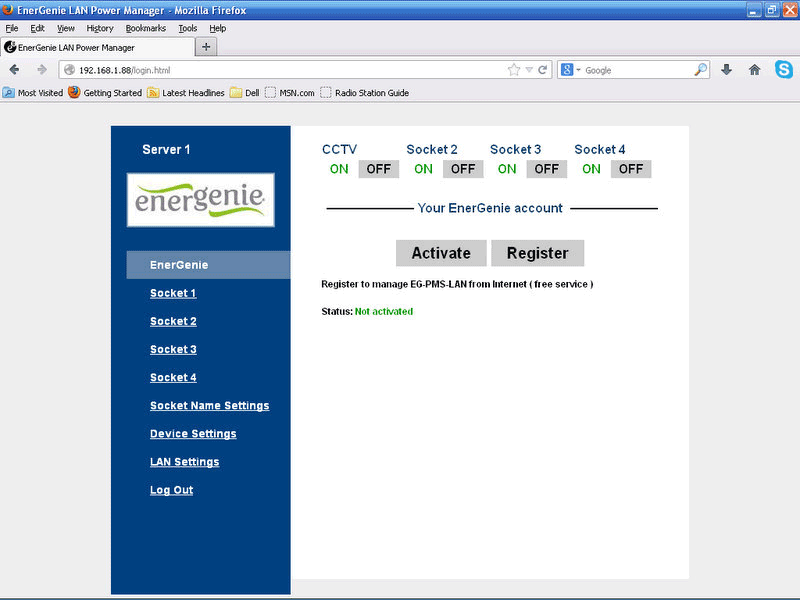Click the Log Out link
Viewport: 800px width, 600px height.
pos(171,490)
